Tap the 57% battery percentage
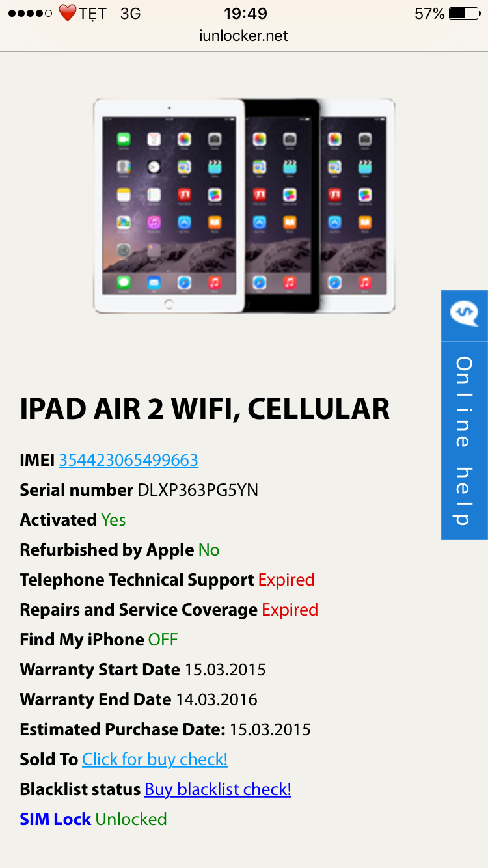The width and height of the screenshot is (488, 868). click(429, 13)
